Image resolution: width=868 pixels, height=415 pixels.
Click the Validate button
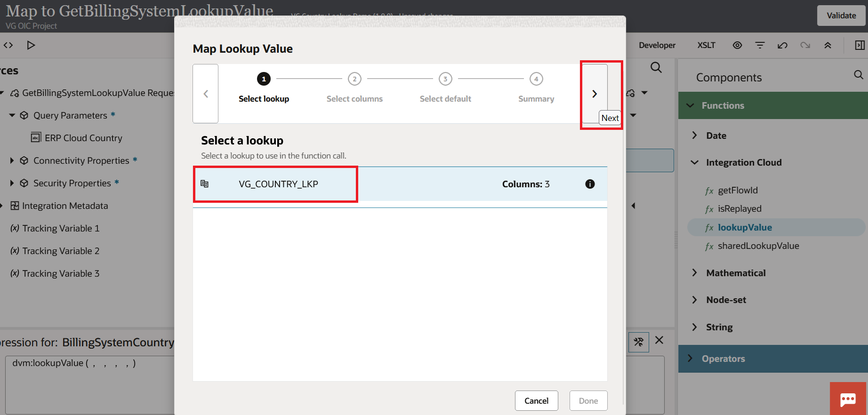(x=841, y=16)
